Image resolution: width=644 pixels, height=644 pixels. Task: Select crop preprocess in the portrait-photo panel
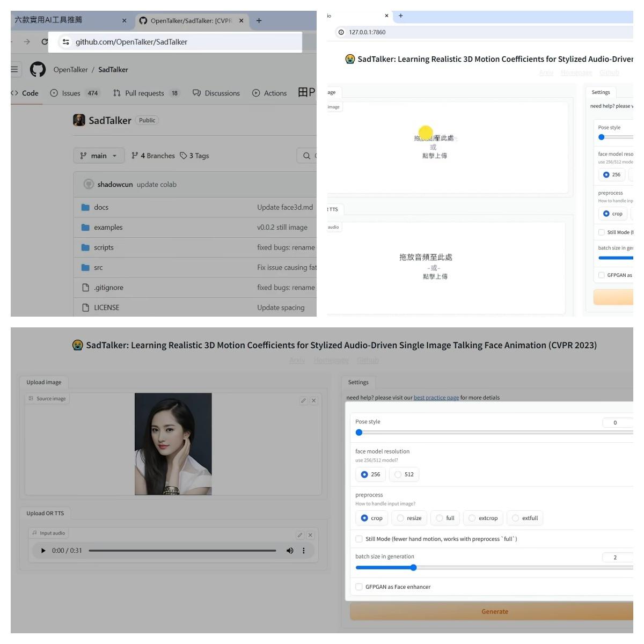371,518
